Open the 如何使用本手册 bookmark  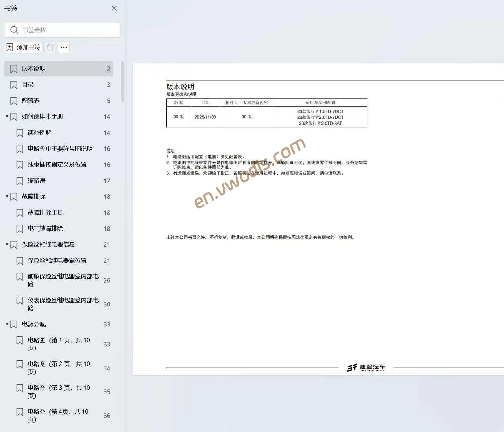pyautogui.click(x=43, y=116)
